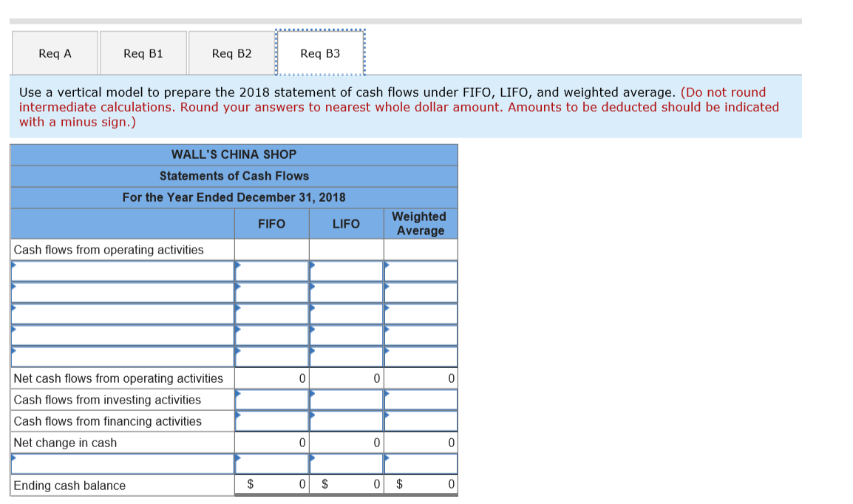
Task: Click Weighted Average cell in third operating row
Action: click(421, 314)
